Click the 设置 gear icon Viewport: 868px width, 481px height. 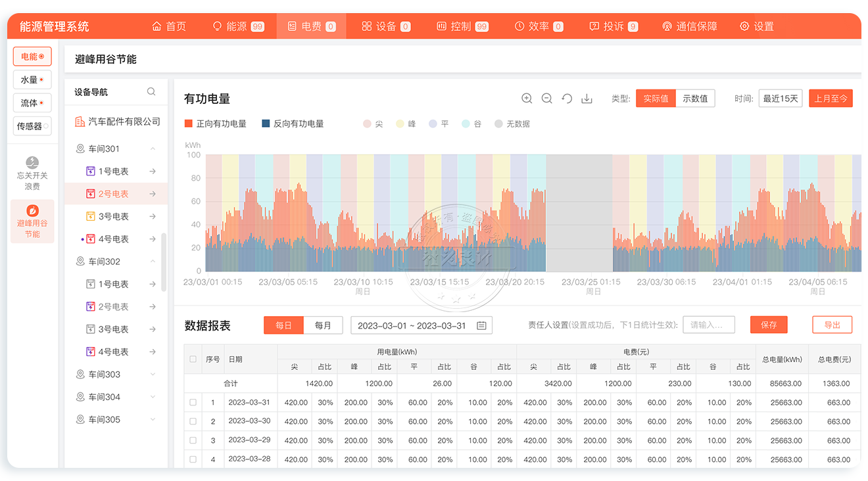tap(744, 26)
